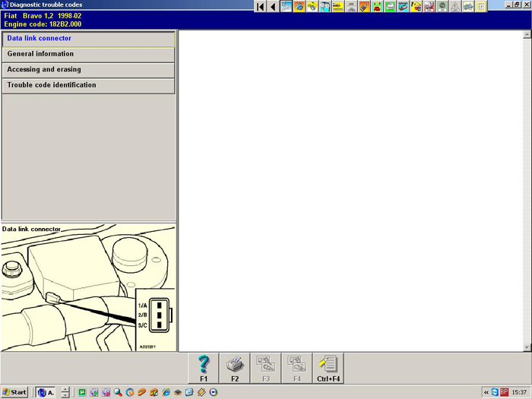The height and width of the screenshot is (399, 532).
Task: Click the car icon in top toolbar
Action: (x=468, y=7)
